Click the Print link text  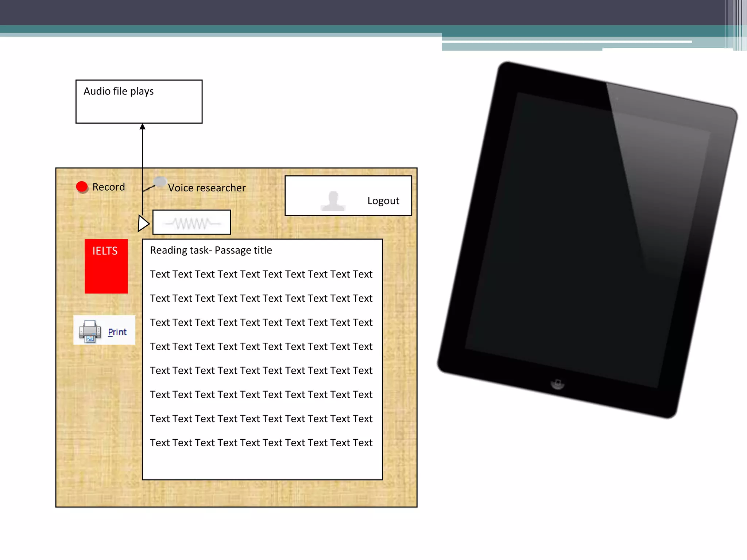click(x=117, y=332)
